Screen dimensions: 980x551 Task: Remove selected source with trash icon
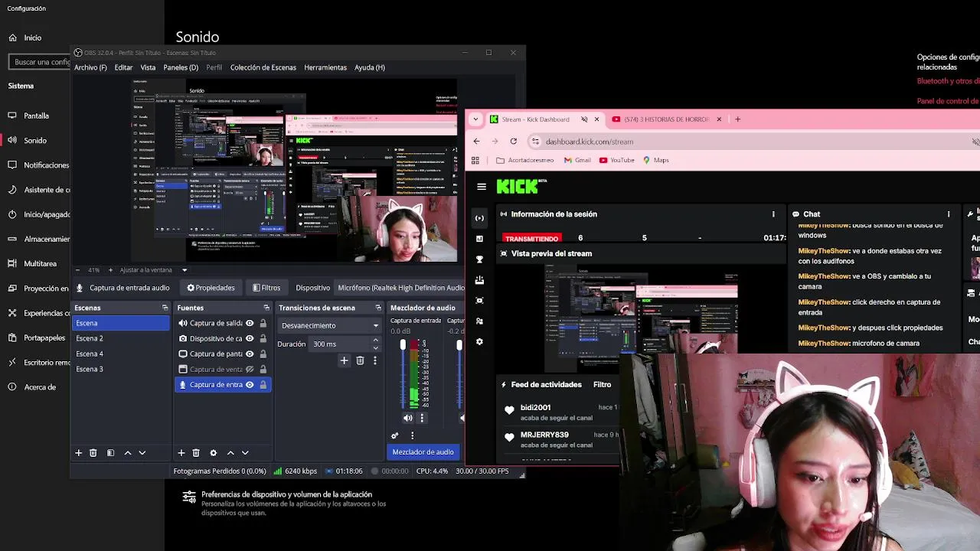click(196, 453)
